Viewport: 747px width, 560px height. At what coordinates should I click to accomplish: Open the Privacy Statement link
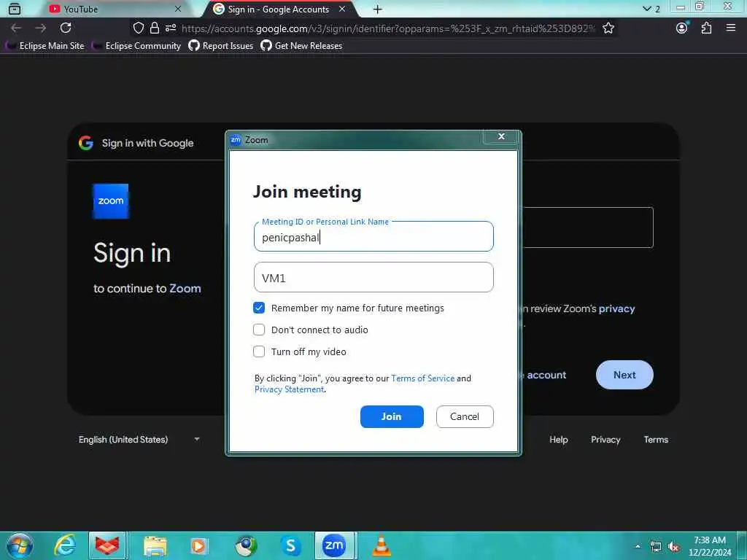click(x=289, y=389)
